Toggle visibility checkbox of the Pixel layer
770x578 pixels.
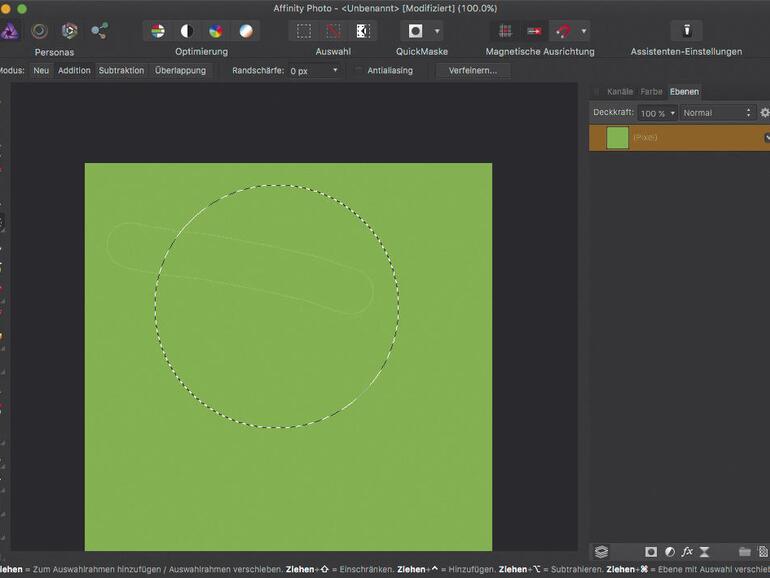(766, 137)
